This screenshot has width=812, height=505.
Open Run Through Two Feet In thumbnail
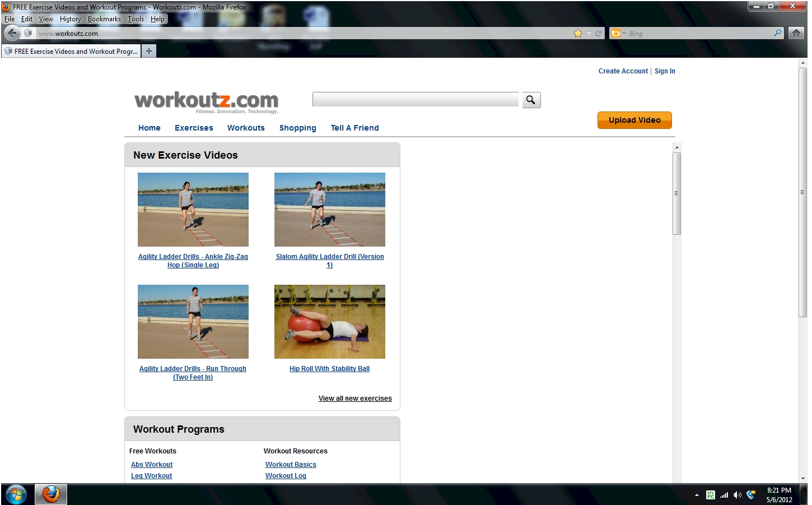(193, 322)
